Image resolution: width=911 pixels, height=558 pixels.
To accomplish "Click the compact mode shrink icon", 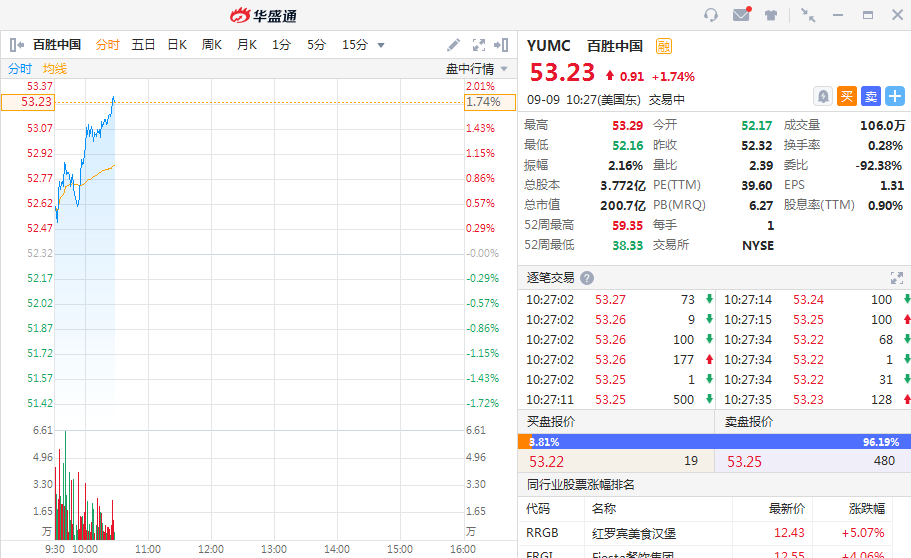I will tap(808, 15).
